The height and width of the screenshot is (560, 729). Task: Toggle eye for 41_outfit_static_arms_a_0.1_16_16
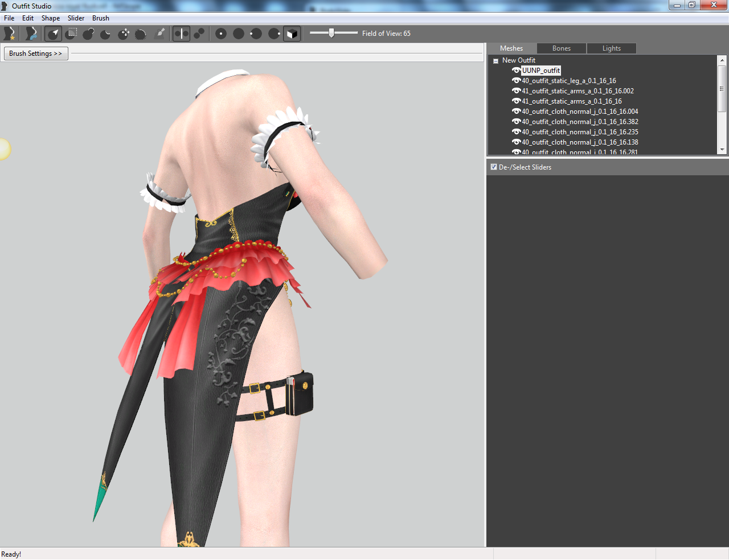[516, 101]
